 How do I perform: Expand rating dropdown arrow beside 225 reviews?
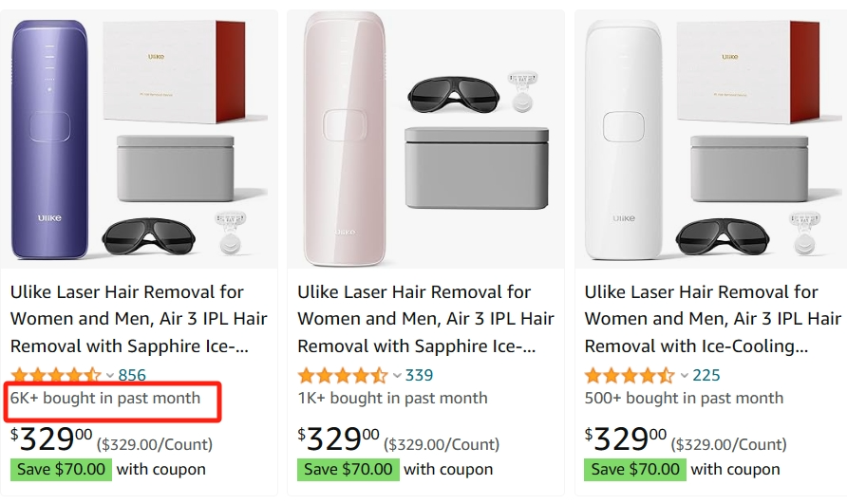684,376
